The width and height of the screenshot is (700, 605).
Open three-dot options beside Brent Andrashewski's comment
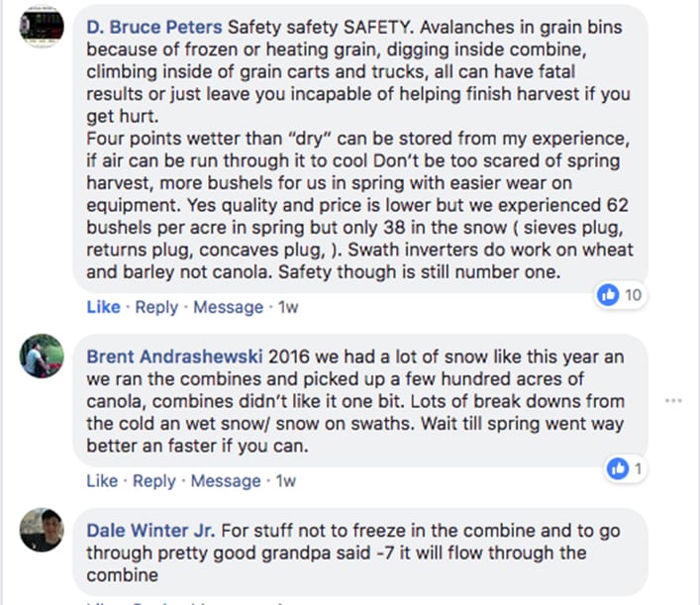(x=674, y=401)
